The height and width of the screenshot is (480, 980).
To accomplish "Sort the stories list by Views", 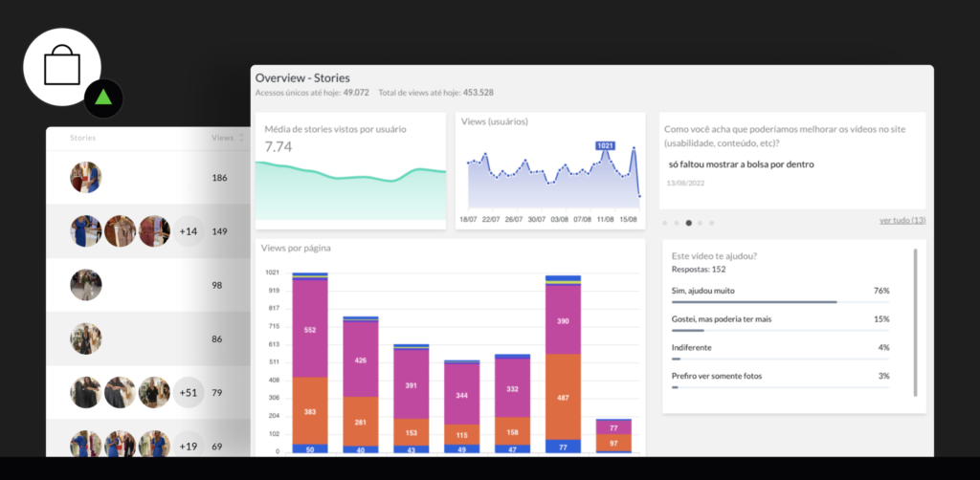I will click(x=240, y=138).
